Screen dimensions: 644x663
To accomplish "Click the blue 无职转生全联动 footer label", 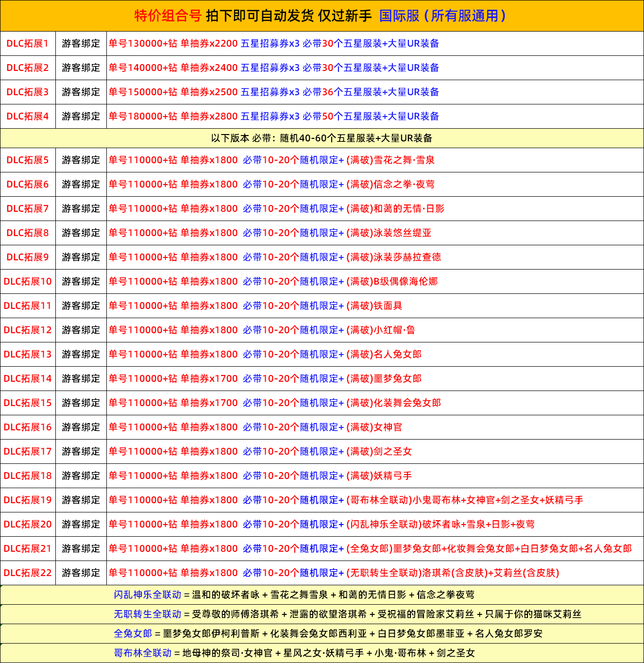I will coord(147,614).
